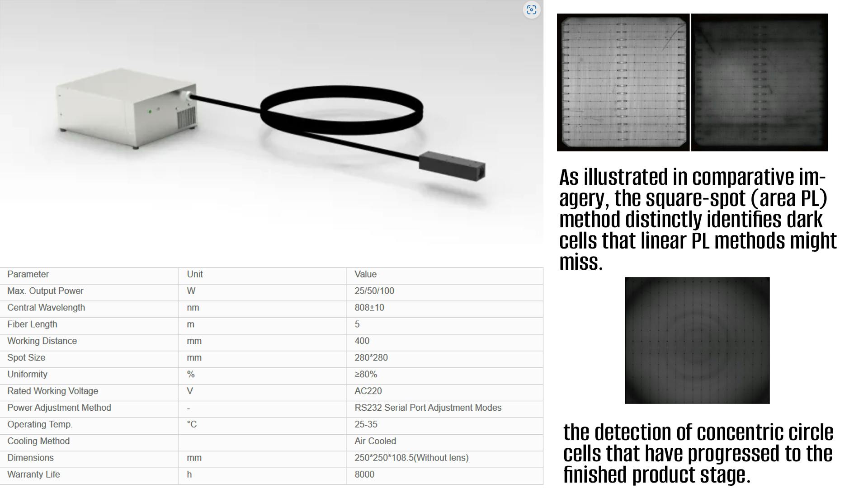868x488 pixels.
Task: Select RS232 Serial Port Adjustment Modes text
Action: pos(428,408)
